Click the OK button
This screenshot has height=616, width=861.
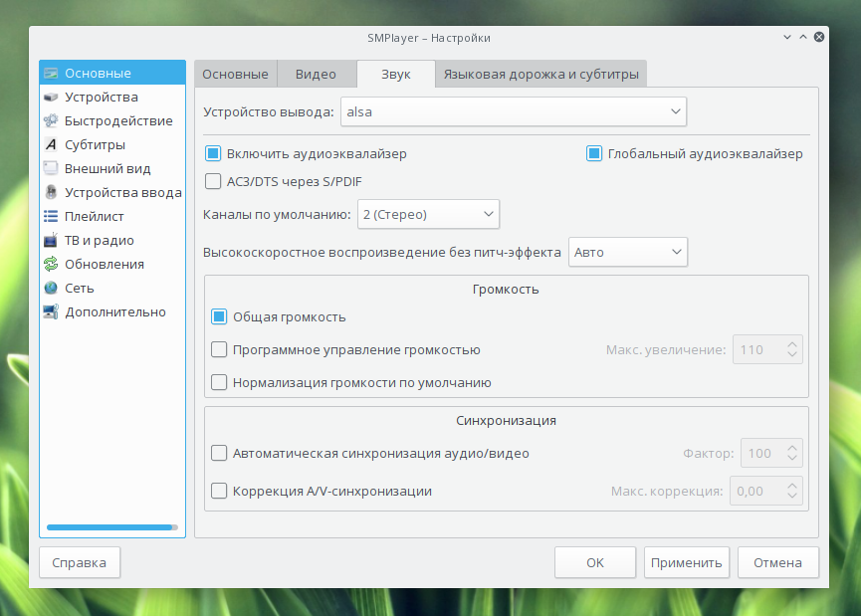tap(595, 562)
